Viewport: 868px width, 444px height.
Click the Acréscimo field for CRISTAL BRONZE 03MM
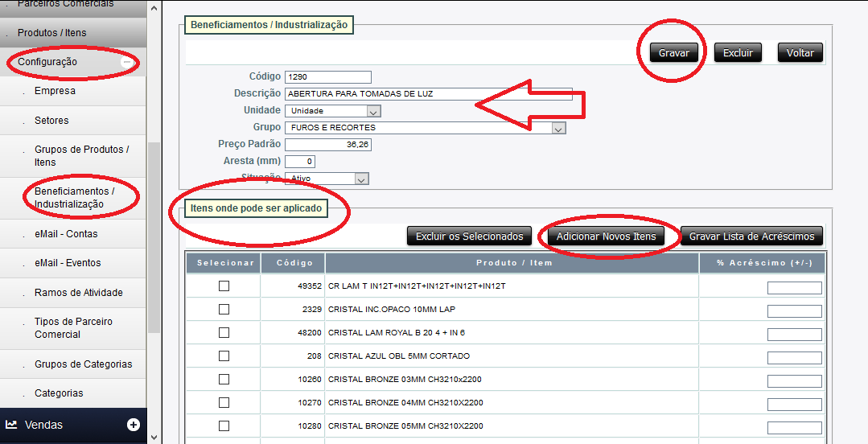(x=794, y=380)
